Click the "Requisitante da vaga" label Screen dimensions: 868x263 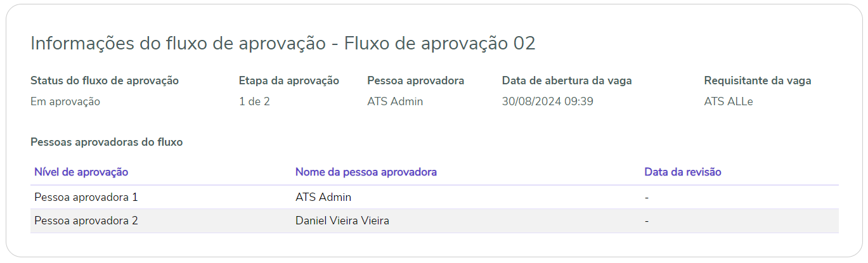click(758, 80)
